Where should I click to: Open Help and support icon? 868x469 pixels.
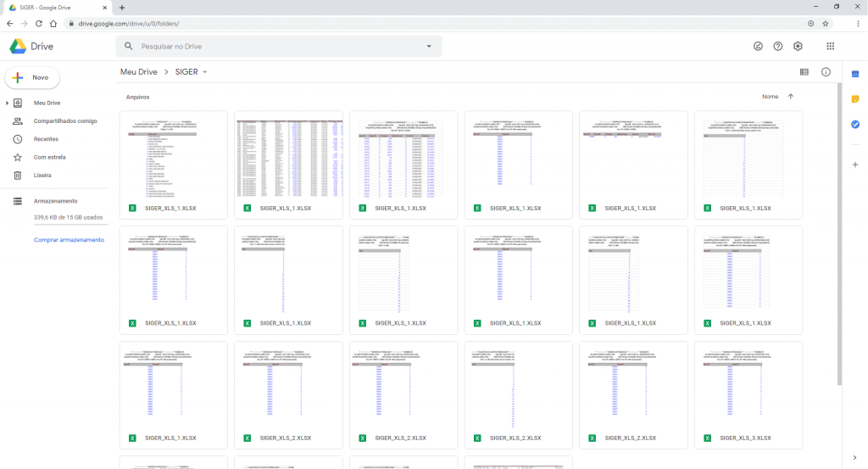tap(778, 46)
